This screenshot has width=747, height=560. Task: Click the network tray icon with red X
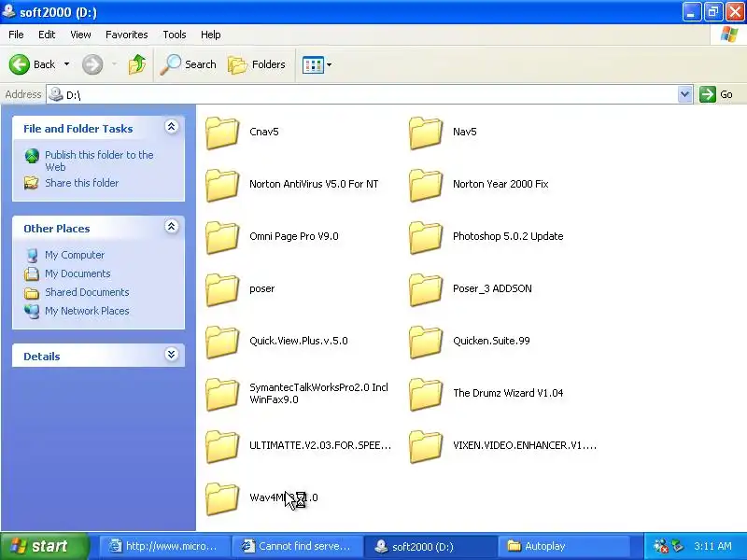[661, 546]
